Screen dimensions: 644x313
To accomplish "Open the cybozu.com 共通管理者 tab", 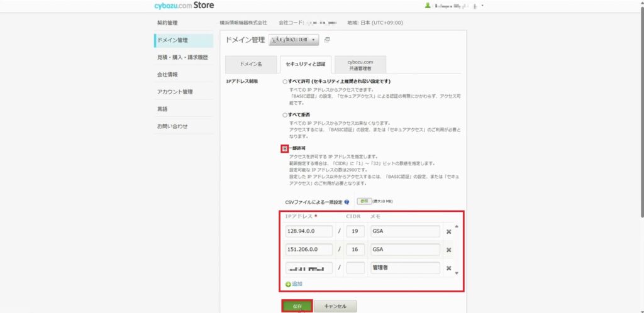I will click(x=360, y=65).
